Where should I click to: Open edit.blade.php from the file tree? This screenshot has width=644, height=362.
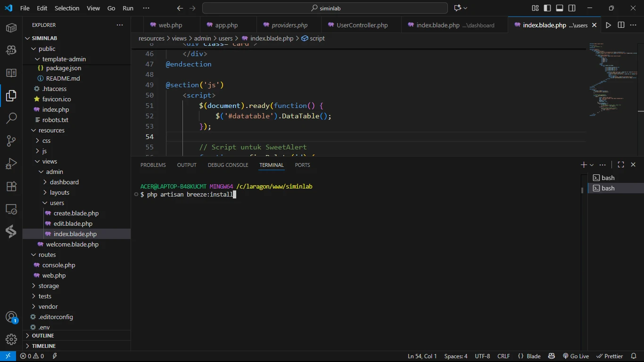tap(73, 224)
